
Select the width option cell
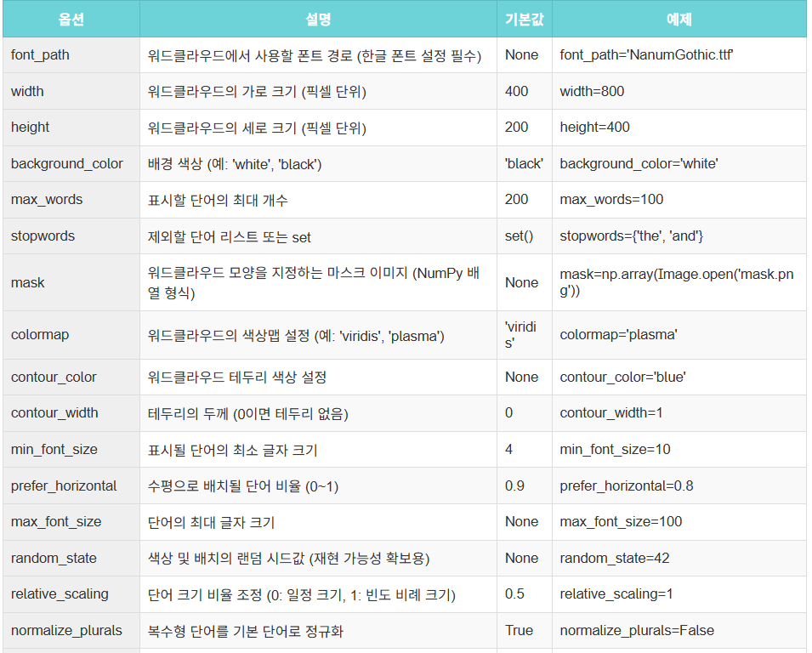coord(71,91)
